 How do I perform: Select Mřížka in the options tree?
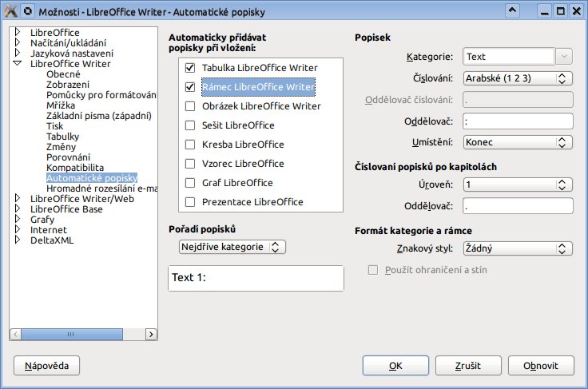[x=61, y=105]
